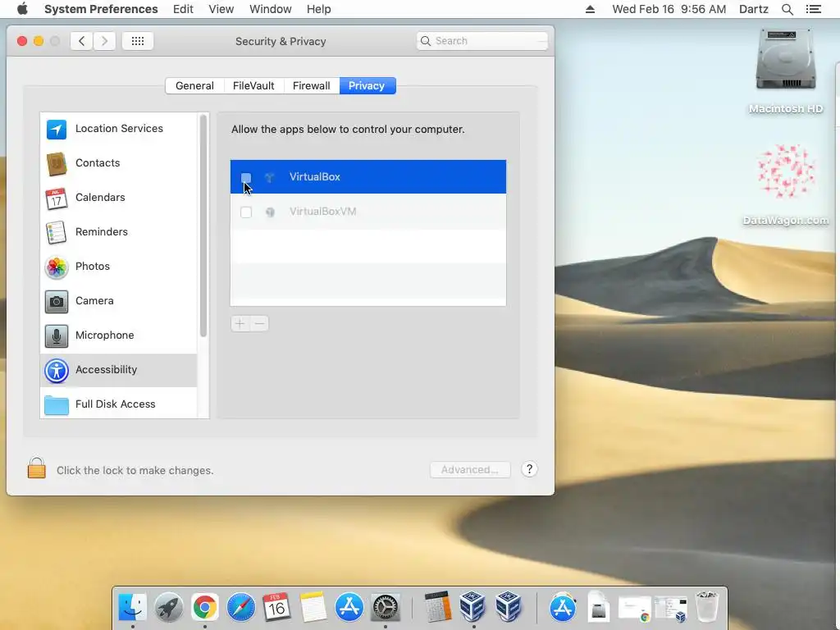Toggle the VirtualBox accessibility checkbox
The height and width of the screenshot is (630, 840).
tap(246, 177)
